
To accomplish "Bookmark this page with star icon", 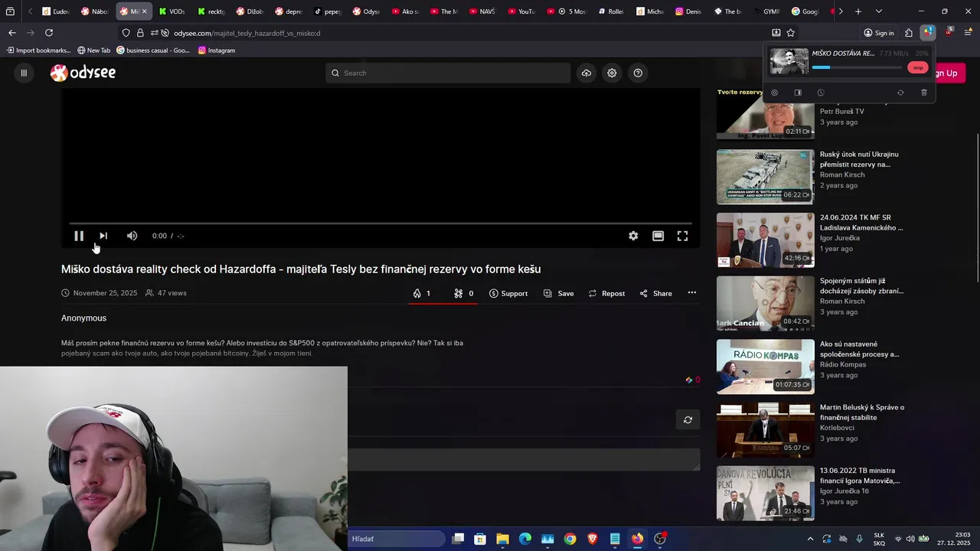I will (791, 33).
